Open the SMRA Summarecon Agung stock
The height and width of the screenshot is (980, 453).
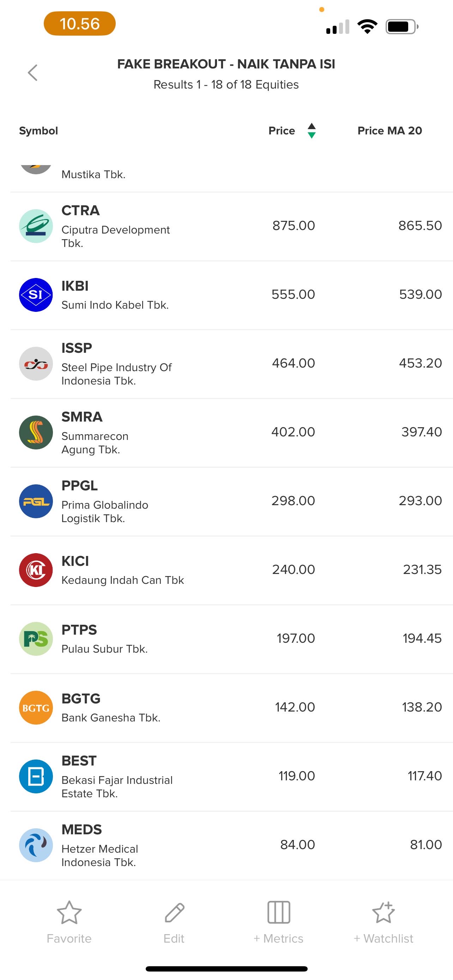[95, 432]
